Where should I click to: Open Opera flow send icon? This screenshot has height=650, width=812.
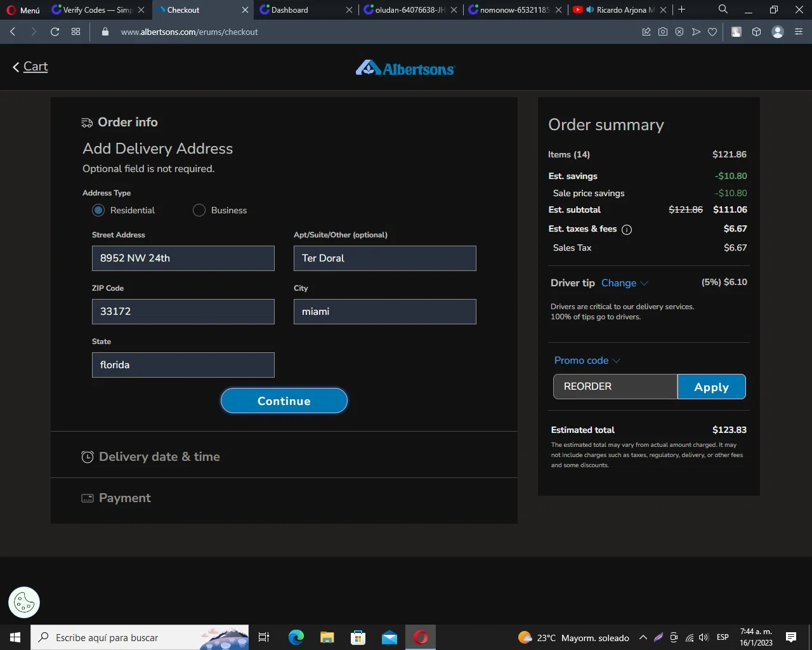coord(696,32)
